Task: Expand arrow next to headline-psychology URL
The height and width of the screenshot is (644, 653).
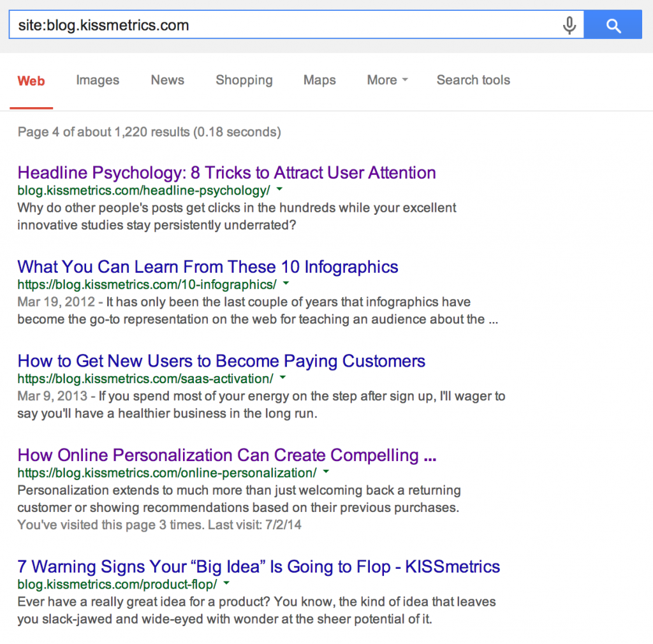Action: click(280, 189)
